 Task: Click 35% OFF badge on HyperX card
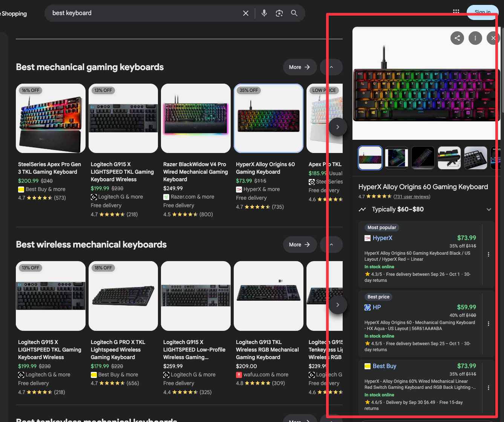249,90
